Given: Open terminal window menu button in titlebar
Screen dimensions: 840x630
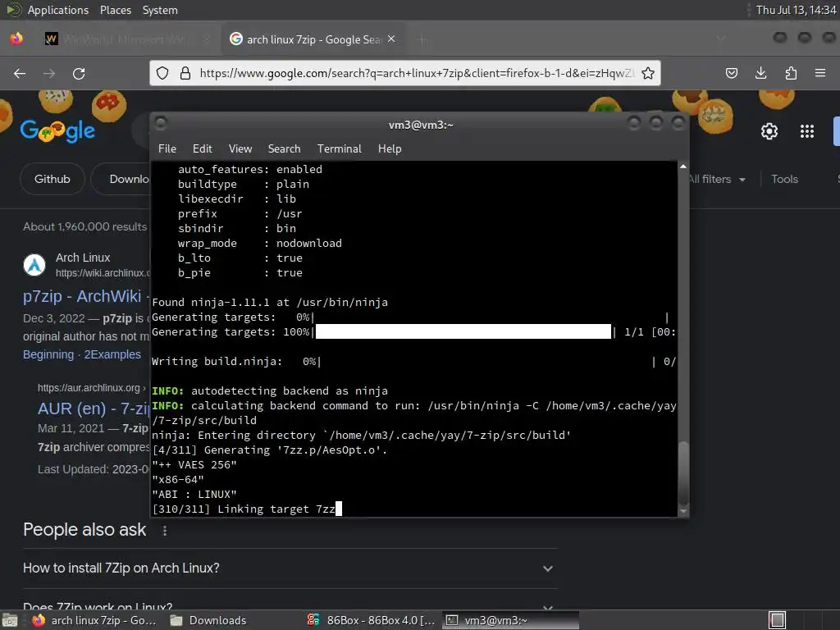Looking at the screenshot, I should click(161, 124).
